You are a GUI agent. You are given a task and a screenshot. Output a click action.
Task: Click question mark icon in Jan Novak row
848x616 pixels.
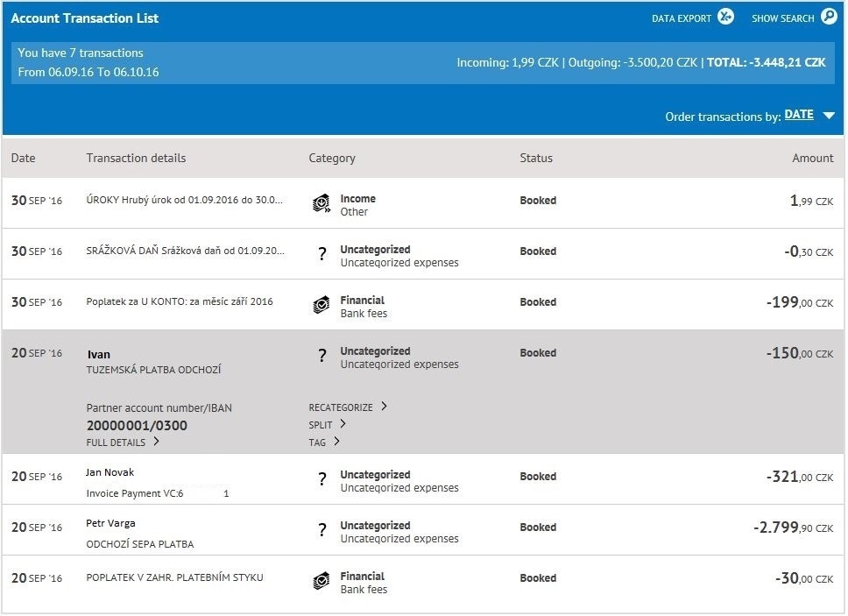[x=322, y=479]
